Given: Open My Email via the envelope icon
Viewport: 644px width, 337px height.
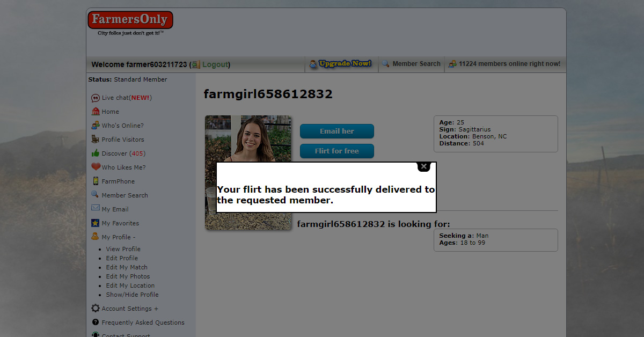Looking at the screenshot, I should coord(96,208).
